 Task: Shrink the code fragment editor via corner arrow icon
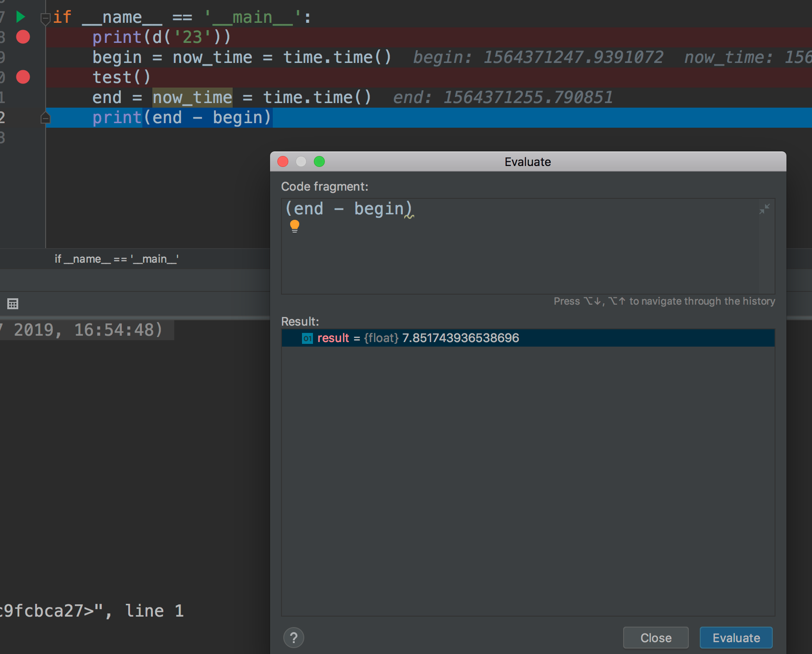(765, 209)
